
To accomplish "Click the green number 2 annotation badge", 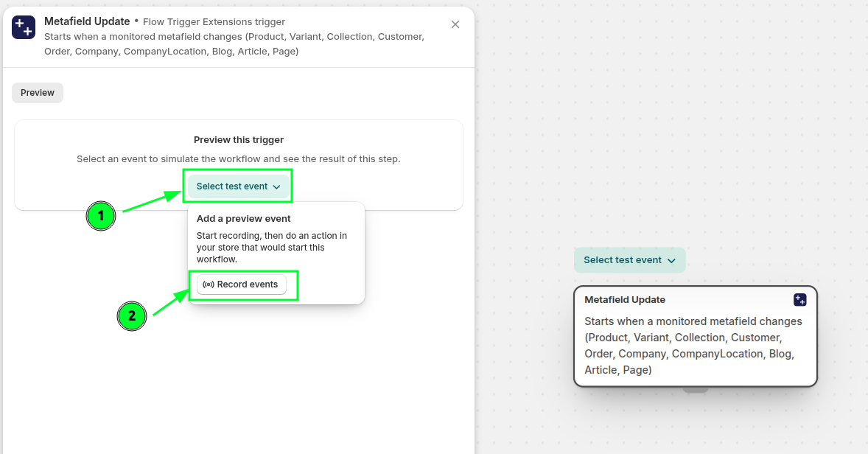I will coord(132,316).
